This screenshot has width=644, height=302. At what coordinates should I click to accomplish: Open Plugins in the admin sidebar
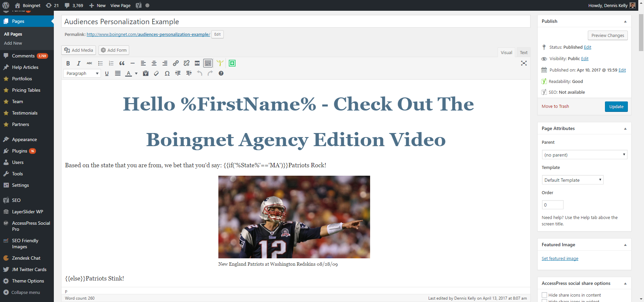[20, 151]
